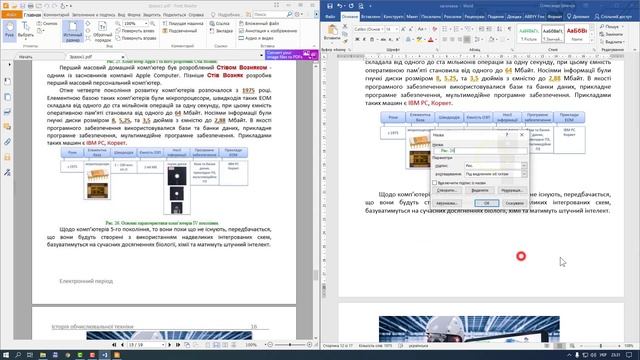Undo last action in Word
Screen dimensions: 640x360
point(340,6)
